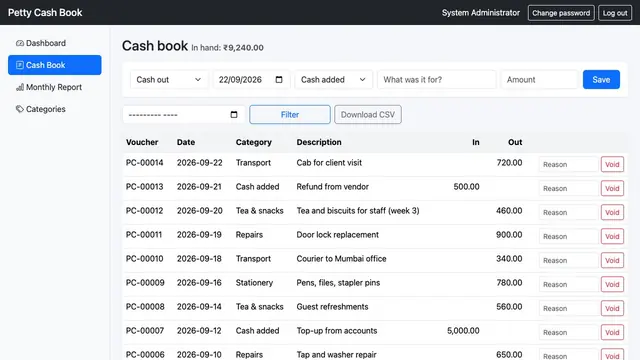The image size is (640, 360).
Task: Void voucher PC-00012
Action: 612,213
